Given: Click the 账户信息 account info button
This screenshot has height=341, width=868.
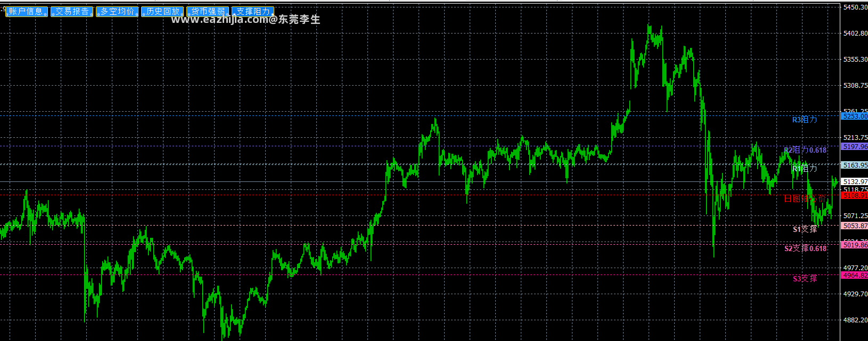Looking at the screenshot, I should [x=27, y=12].
